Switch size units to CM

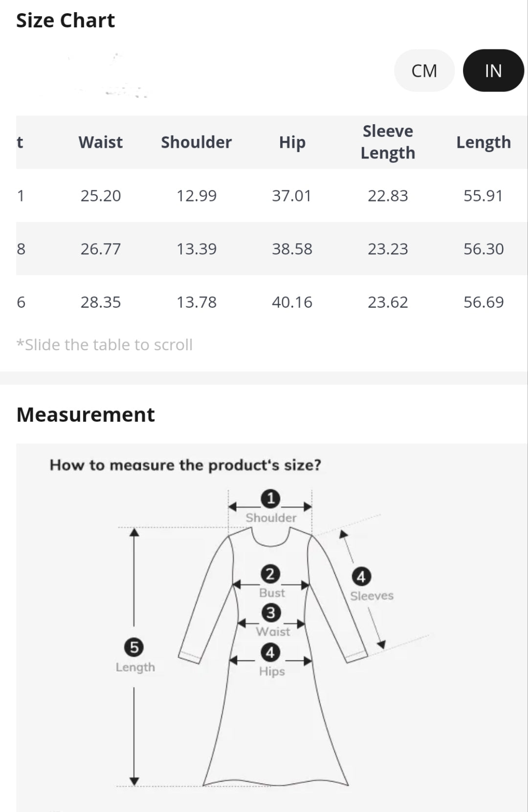click(424, 71)
